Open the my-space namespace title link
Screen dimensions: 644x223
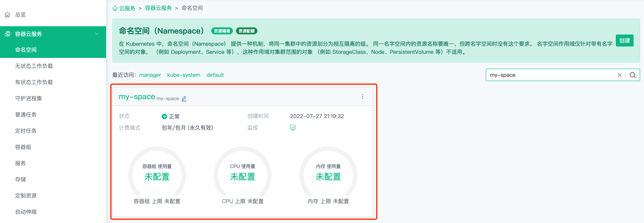137,97
